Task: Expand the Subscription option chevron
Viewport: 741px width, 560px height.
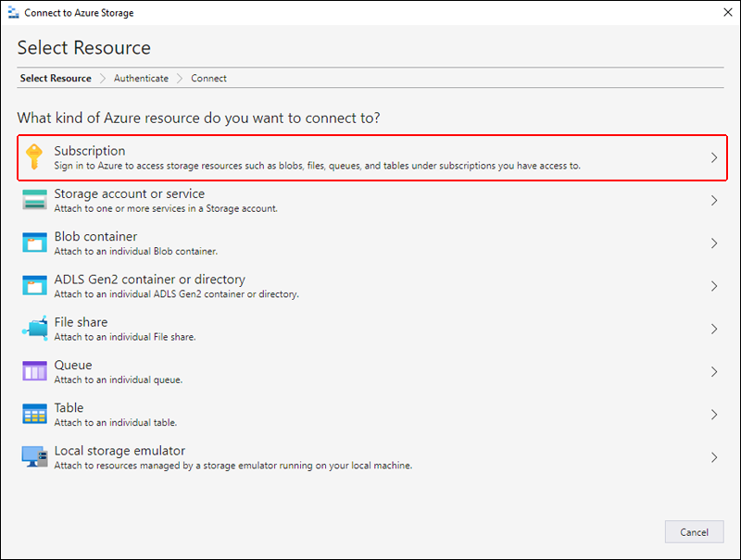Action: click(x=714, y=158)
